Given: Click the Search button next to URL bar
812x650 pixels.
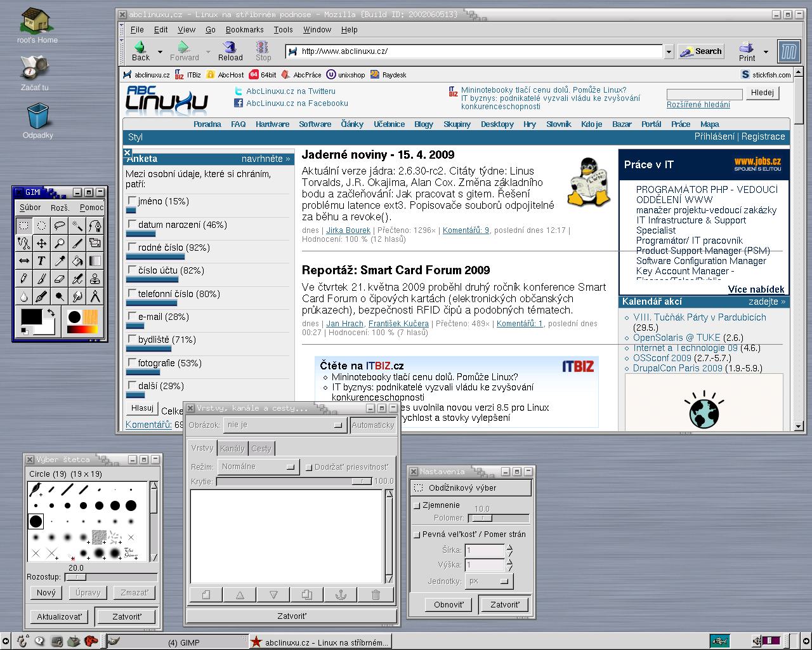Looking at the screenshot, I should pyautogui.click(x=701, y=51).
